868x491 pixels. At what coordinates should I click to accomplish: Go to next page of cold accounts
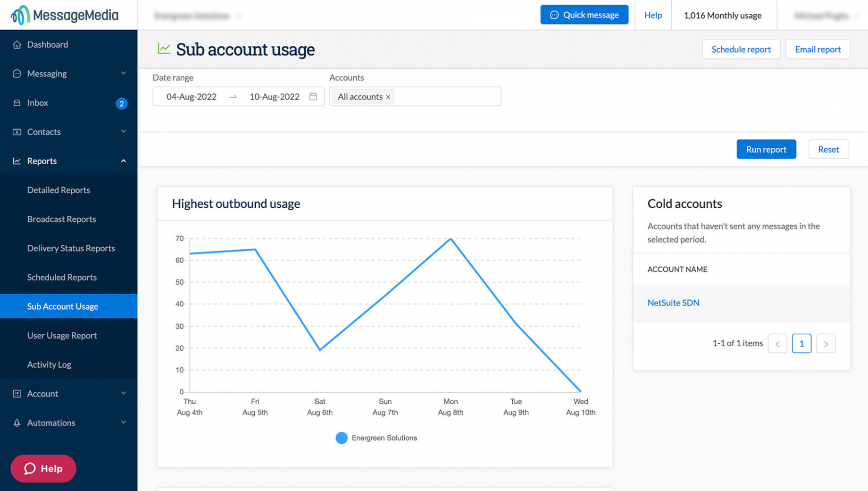tap(826, 344)
